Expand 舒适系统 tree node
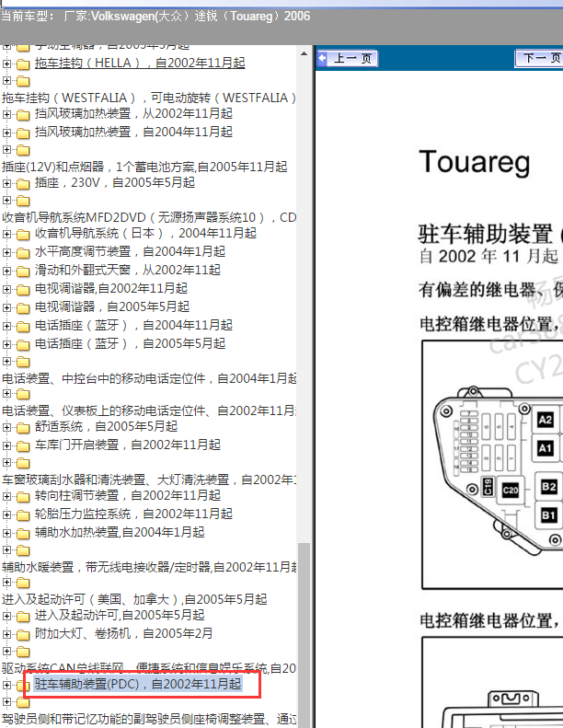Viewport: 563px width, 728px height. [6, 427]
